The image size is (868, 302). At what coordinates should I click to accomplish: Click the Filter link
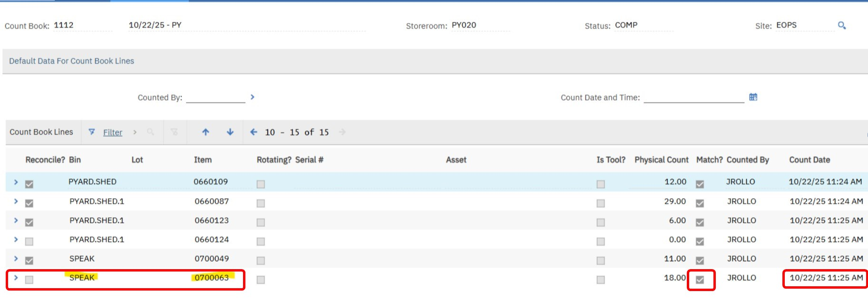[x=113, y=132]
